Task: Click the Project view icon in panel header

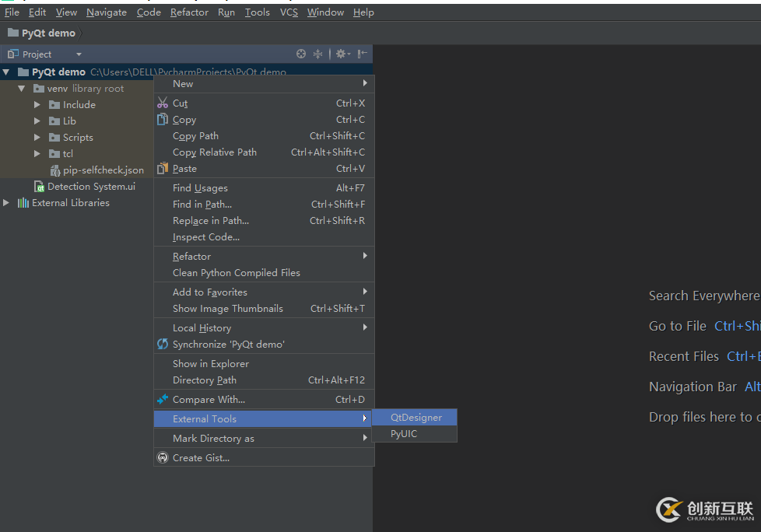Action: click(13, 54)
